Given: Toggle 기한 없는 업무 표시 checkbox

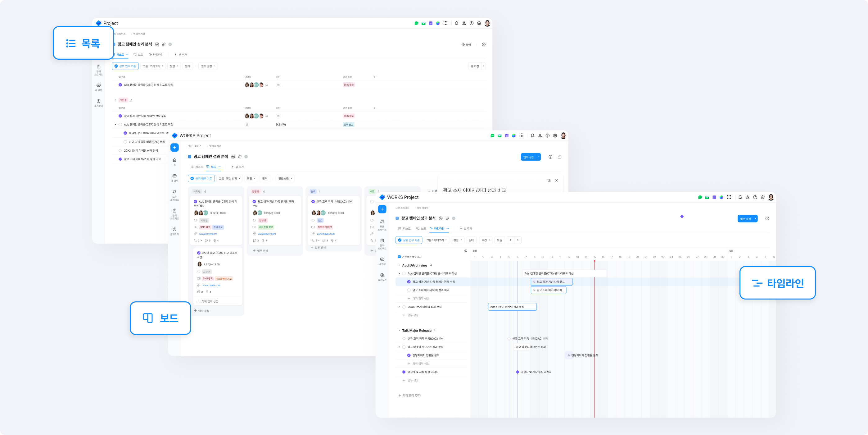Looking at the screenshot, I should 399,257.
